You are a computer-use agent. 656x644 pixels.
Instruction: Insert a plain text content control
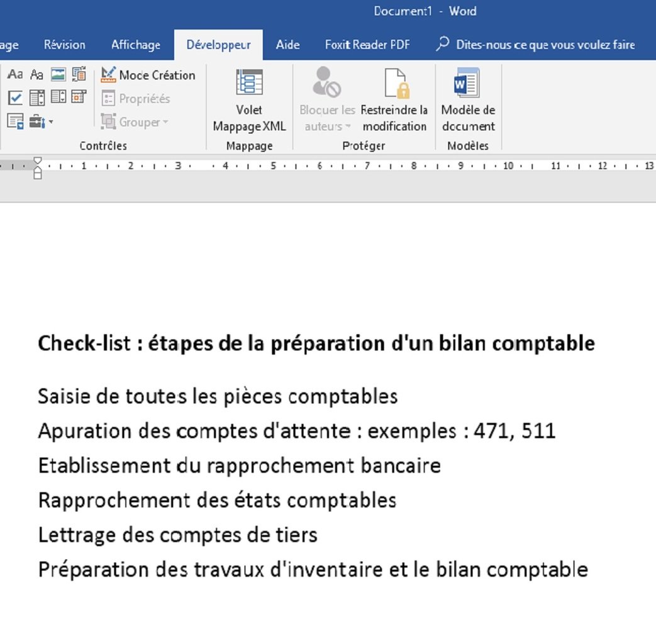(35, 74)
